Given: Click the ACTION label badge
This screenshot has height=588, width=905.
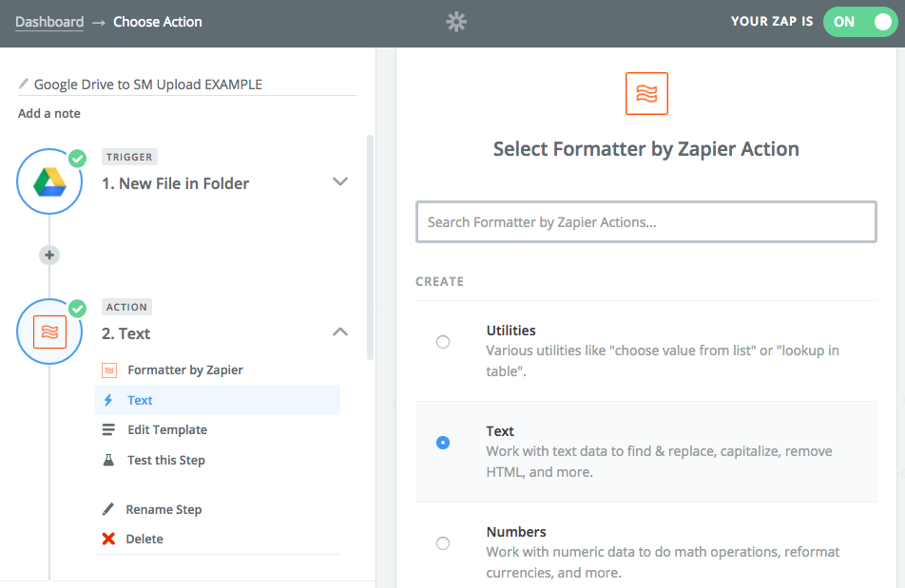Looking at the screenshot, I should (x=127, y=307).
